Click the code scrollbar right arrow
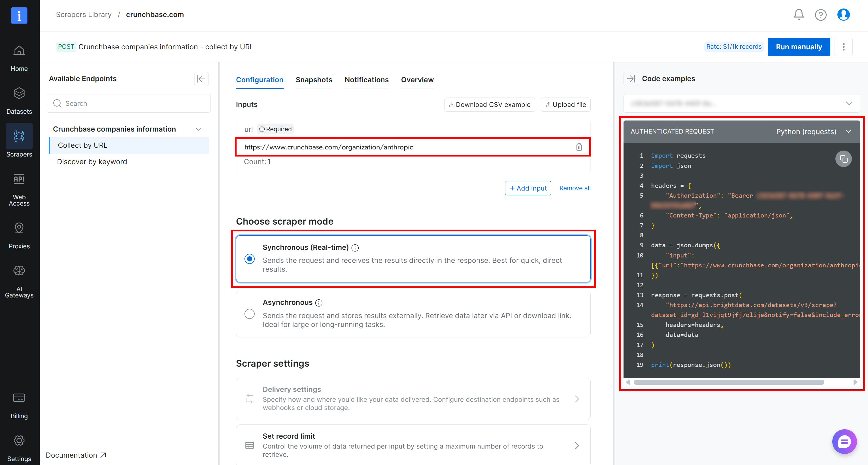This screenshot has height=465, width=868. pyautogui.click(x=855, y=382)
